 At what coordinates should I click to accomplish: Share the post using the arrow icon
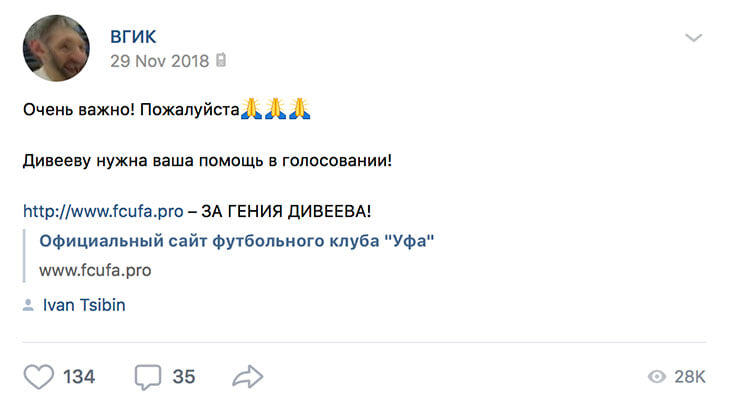(x=248, y=377)
